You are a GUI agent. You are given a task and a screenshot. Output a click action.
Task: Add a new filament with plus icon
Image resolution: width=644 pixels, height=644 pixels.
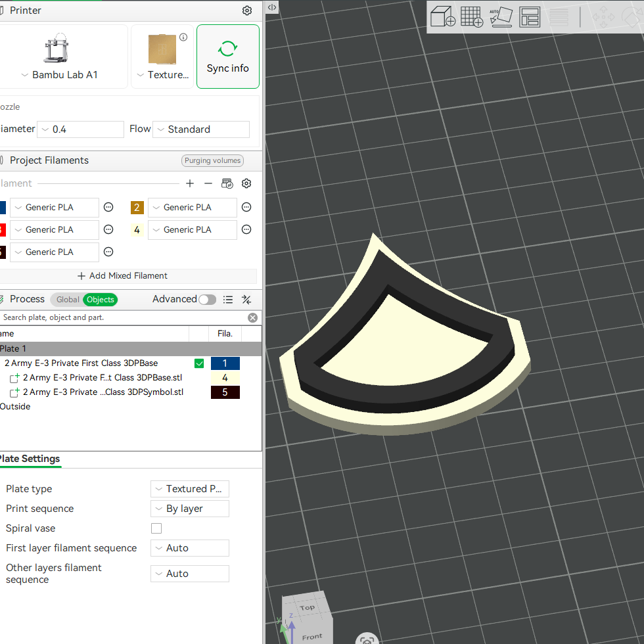coord(190,183)
